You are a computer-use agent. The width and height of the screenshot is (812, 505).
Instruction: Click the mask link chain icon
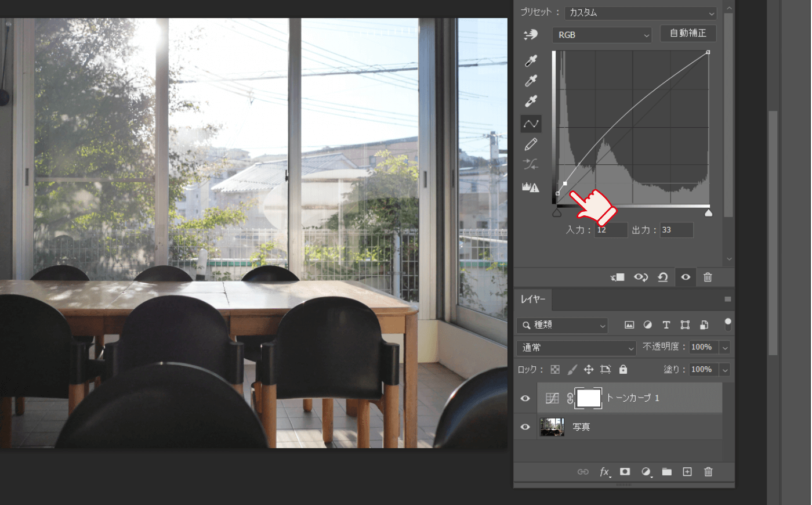tap(570, 398)
